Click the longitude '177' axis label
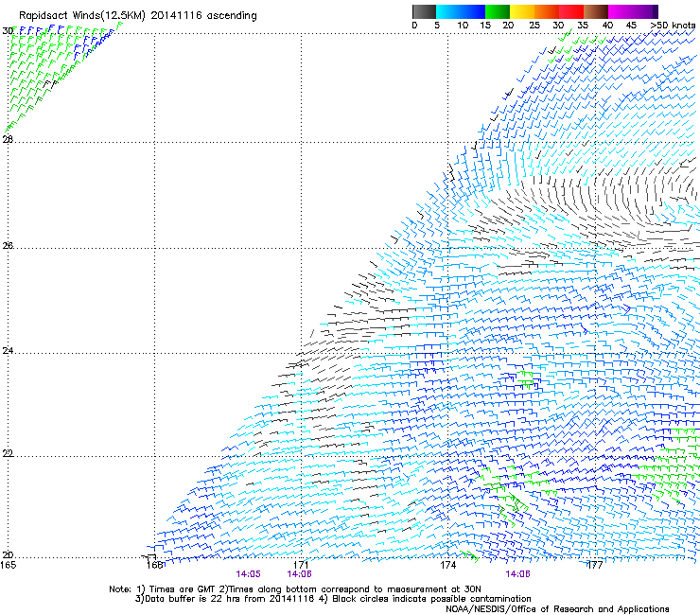This screenshot has width=700, height=615. [594, 565]
